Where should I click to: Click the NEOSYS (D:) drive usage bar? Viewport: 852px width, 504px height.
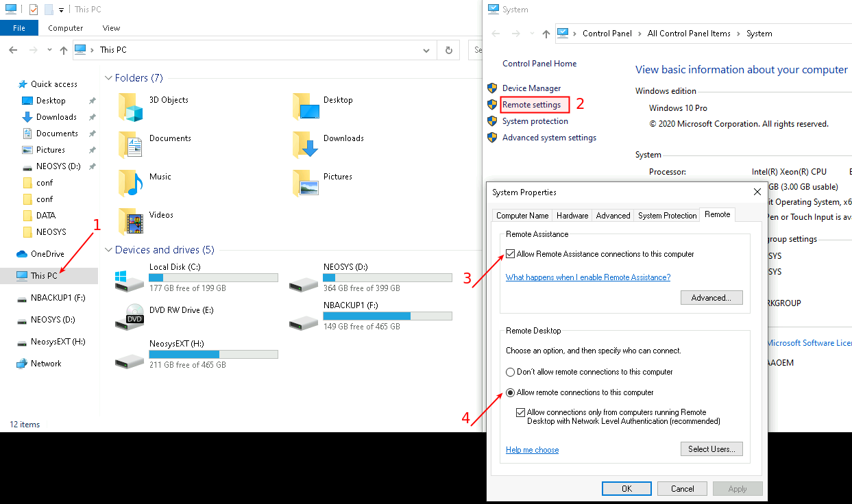click(387, 278)
